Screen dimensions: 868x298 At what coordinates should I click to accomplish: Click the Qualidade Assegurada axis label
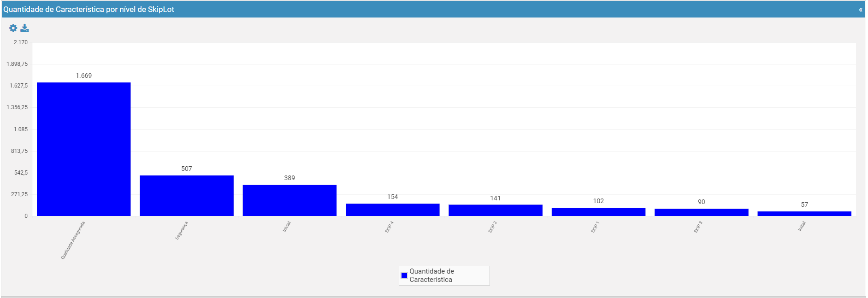point(73,240)
